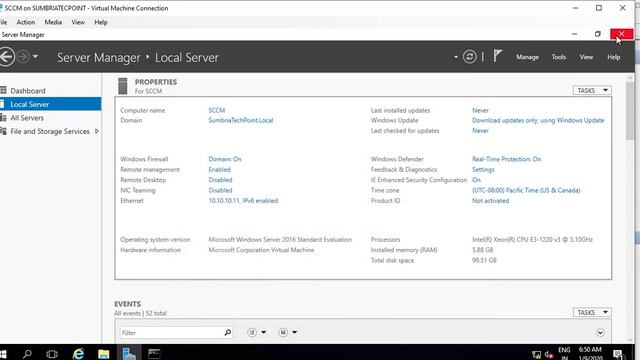Open Task View from the taskbar
The width and height of the screenshot is (640, 360).
52,354
